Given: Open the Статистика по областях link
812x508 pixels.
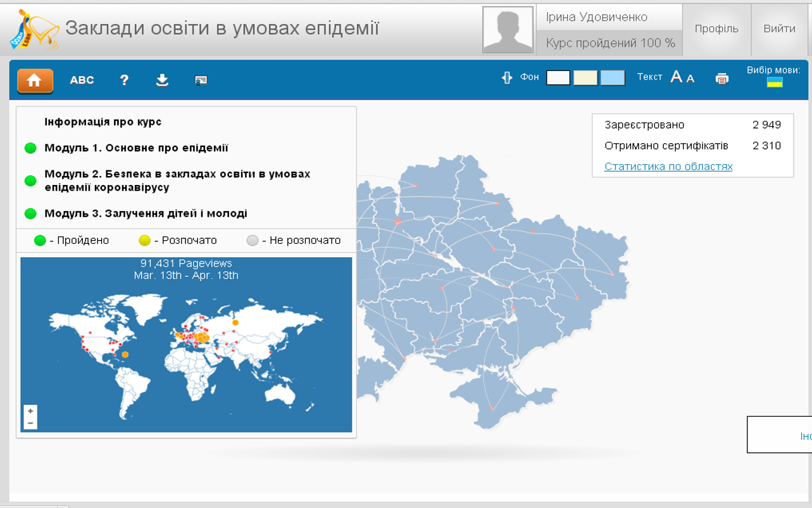Looking at the screenshot, I should click(x=668, y=167).
